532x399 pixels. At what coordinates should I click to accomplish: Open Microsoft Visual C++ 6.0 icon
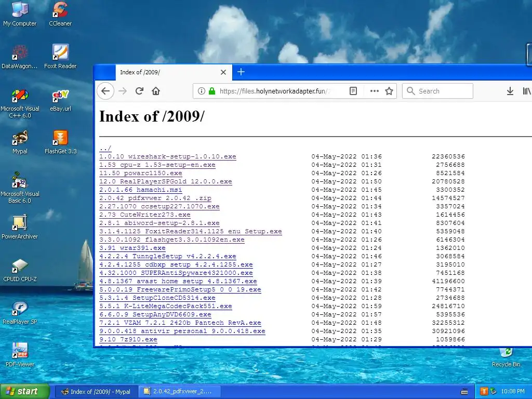click(20, 103)
